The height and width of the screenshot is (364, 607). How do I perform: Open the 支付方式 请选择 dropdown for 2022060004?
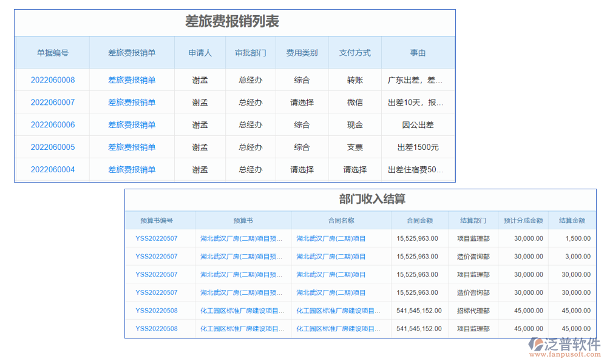click(354, 169)
